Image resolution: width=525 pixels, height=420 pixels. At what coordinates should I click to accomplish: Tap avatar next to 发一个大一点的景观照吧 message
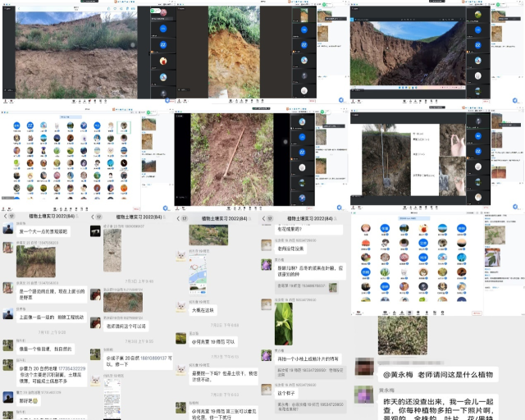pyautogui.click(x=8, y=230)
